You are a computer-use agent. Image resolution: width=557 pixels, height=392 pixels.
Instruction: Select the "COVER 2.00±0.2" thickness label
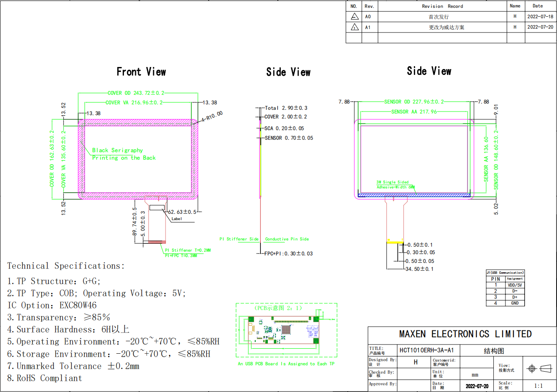(286, 117)
